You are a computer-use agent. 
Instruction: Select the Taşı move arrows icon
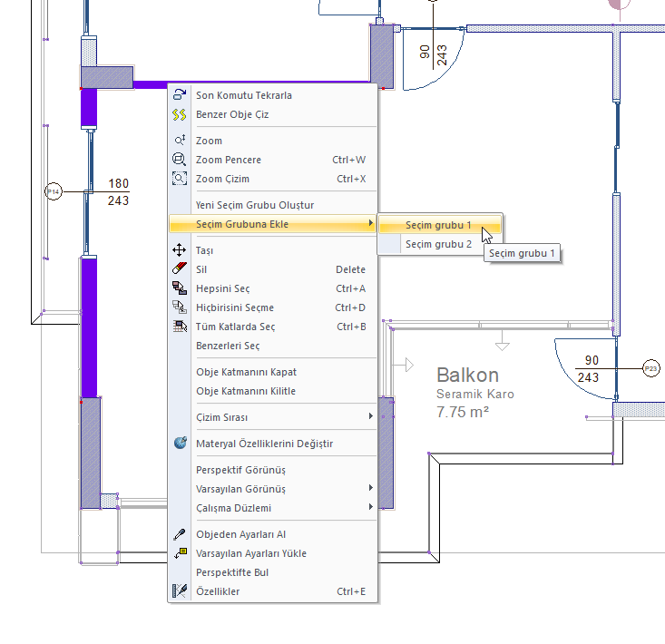(180, 250)
